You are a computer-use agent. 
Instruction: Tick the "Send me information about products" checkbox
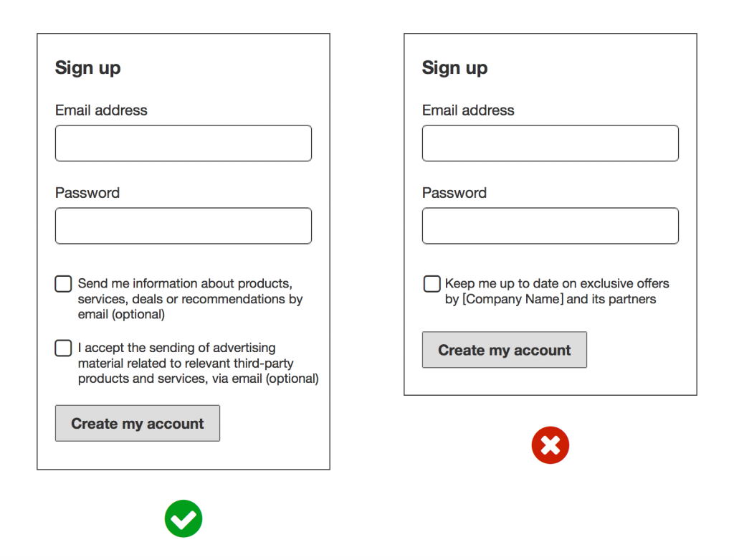(x=63, y=284)
